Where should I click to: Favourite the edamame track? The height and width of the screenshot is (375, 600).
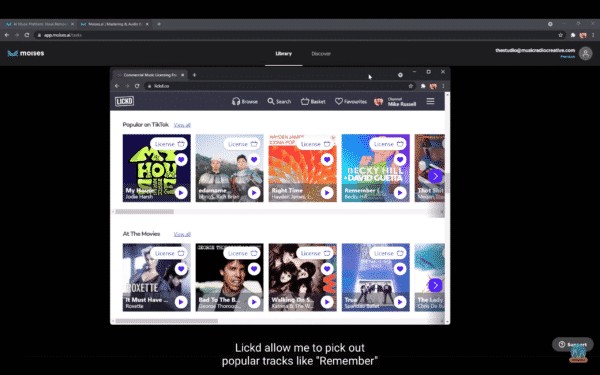pos(254,159)
